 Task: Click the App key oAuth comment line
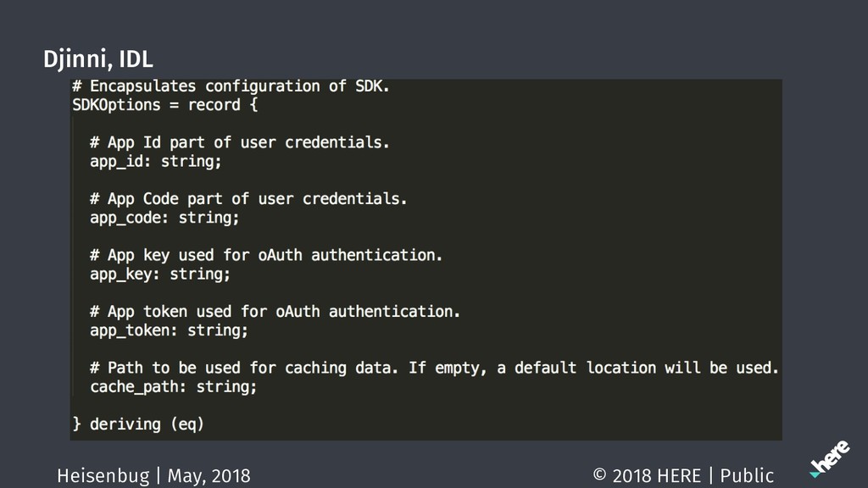coord(266,256)
